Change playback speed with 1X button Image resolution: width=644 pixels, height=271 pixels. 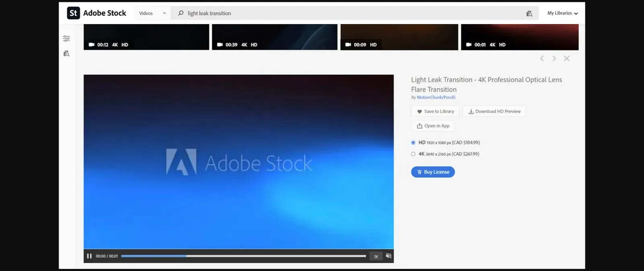point(376,257)
